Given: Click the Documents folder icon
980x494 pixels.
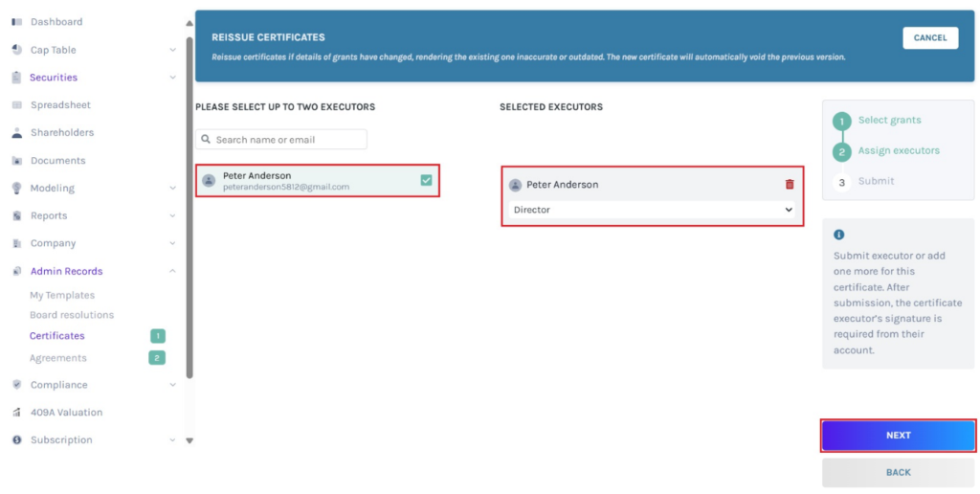Looking at the screenshot, I should (17, 161).
